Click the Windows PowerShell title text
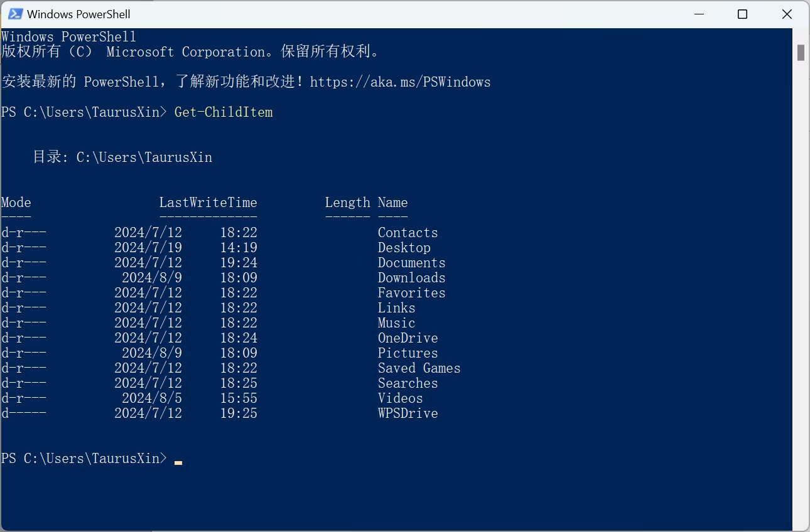This screenshot has width=810, height=532. tap(78, 13)
